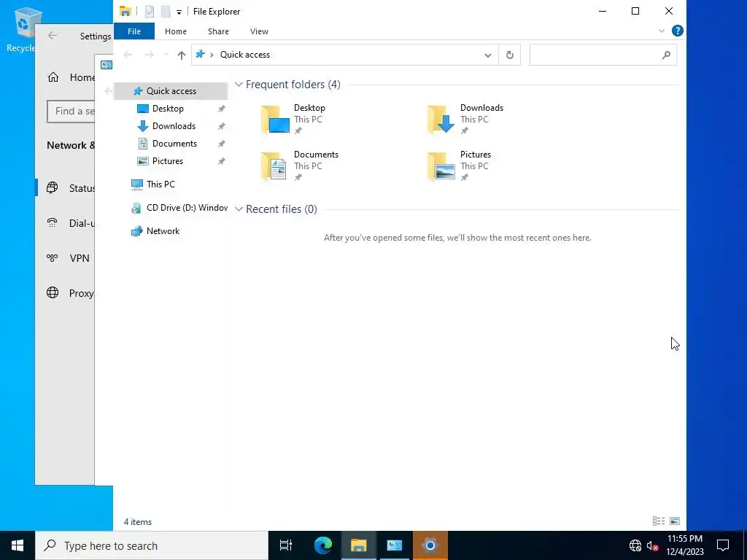This screenshot has height=560, width=747.
Task: Select Quick access in navigation pane
Action: (x=171, y=91)
